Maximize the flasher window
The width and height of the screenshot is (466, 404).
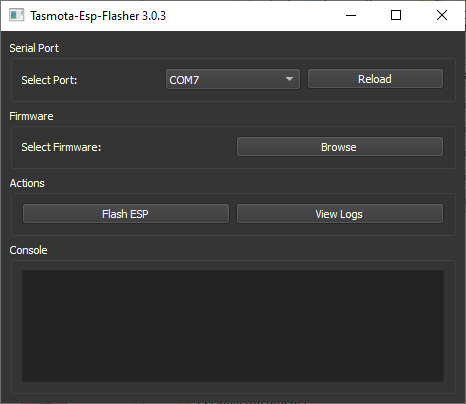point(396,15)
